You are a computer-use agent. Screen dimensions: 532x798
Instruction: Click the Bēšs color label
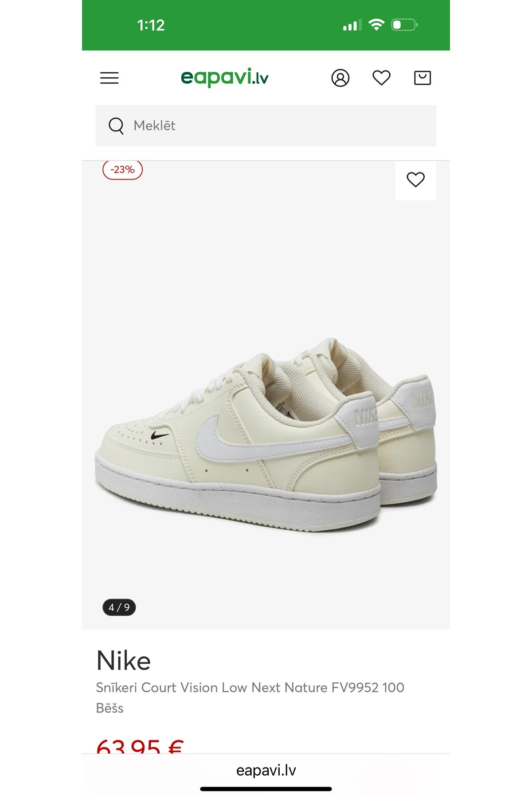pos(110,708)
